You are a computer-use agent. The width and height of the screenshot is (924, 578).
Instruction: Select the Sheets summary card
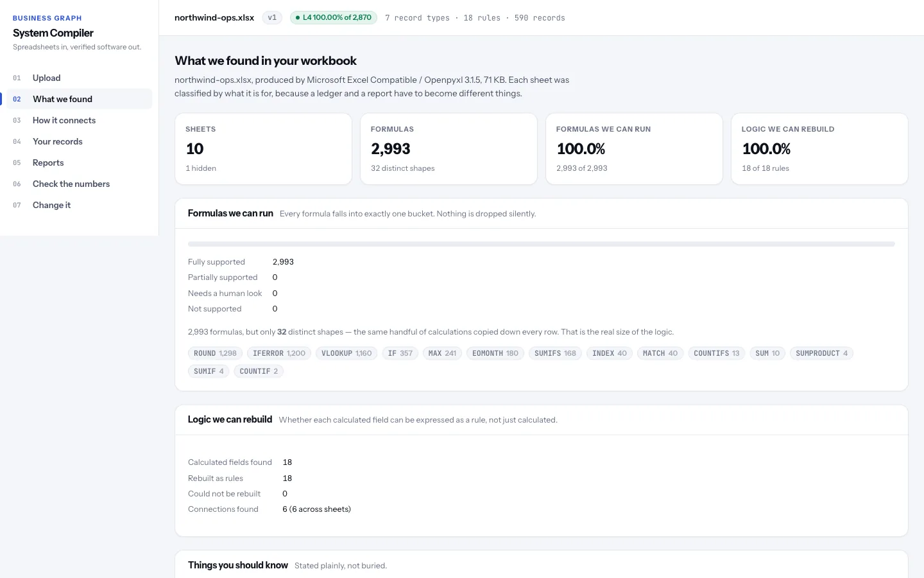(x=263, y=149)
